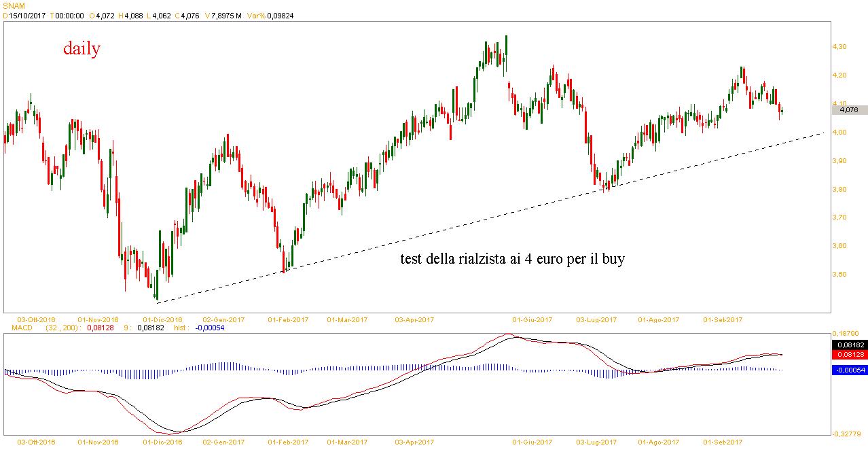
Task: Click the red "daily" timeframe label
Action: click(82, 49)
